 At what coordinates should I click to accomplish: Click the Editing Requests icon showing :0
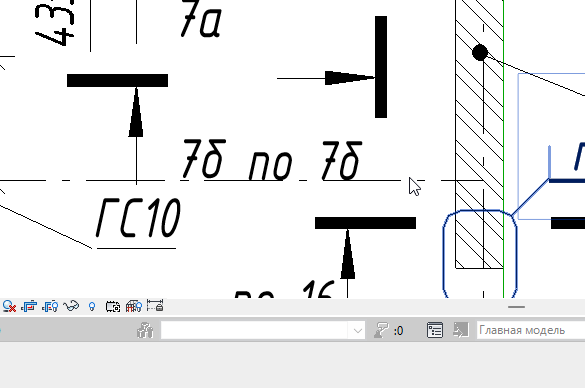(389, 331)
